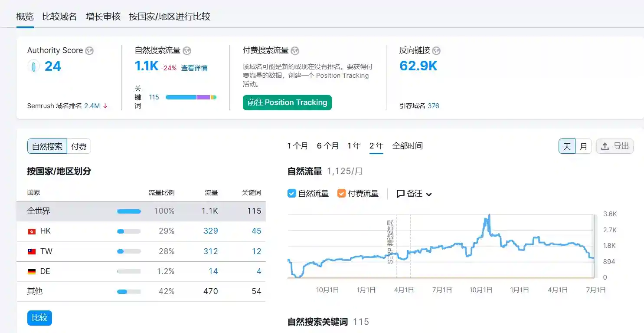The height and width of the screenshot is (333, 644).
Task: Uncheck the 自然流量 checkbox
Action: coord(292,193)
